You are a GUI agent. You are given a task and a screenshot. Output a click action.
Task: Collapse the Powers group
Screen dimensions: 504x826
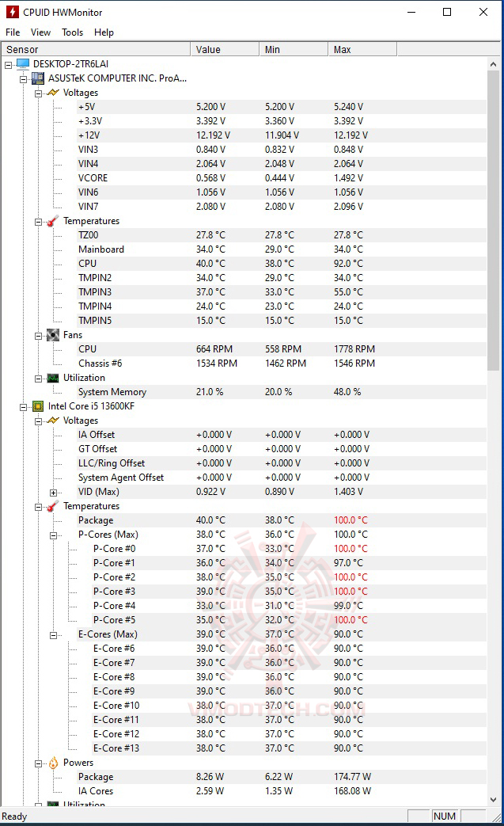(39, 764)
